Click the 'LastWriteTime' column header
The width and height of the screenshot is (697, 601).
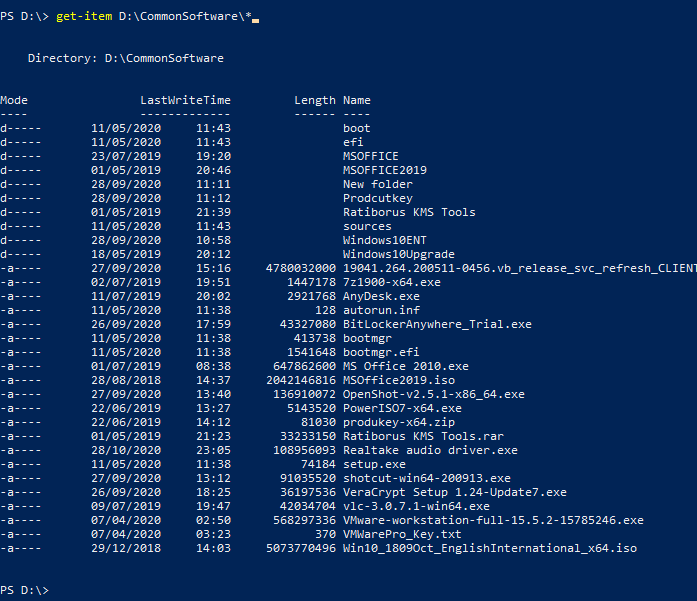[x=185, y=100]
